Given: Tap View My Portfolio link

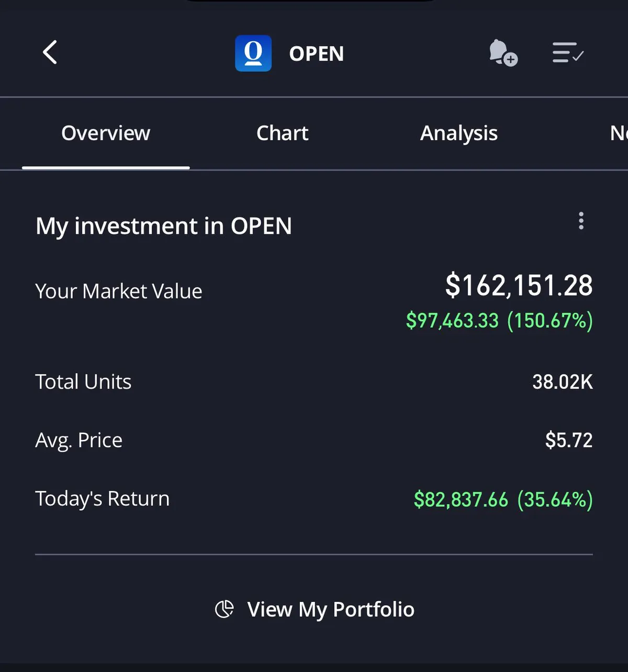Looking at the screenshot, I should point(330,609).
